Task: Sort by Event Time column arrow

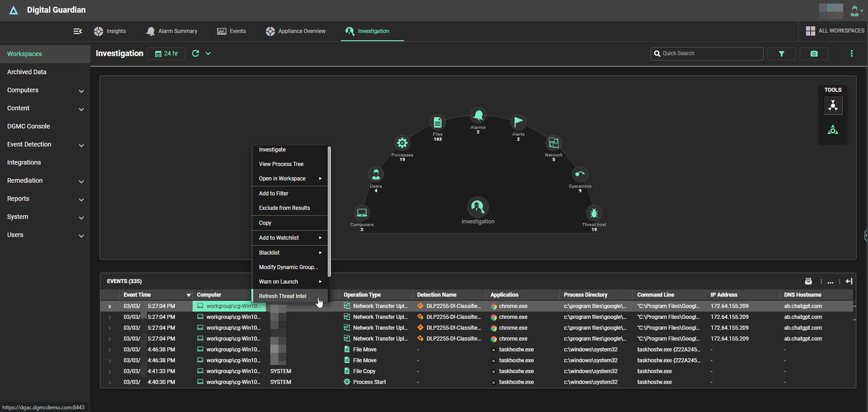Action: (189, 295)
